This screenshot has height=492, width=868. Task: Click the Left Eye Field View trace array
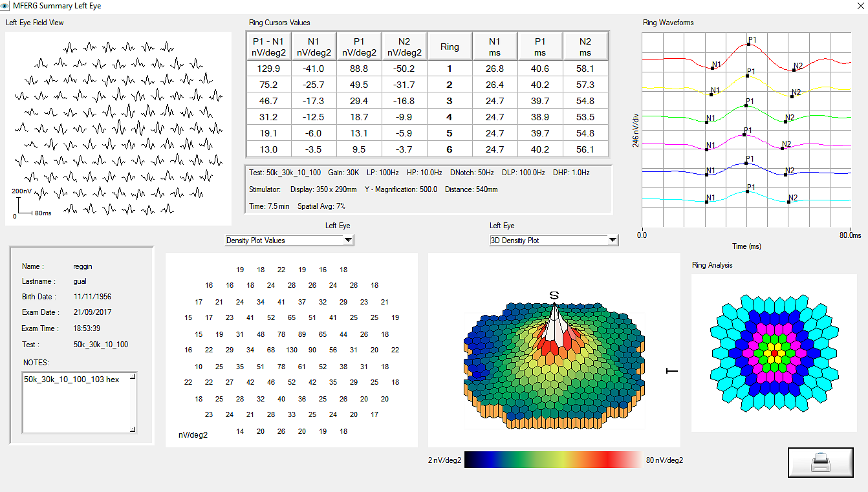click(x=118, y=128)
